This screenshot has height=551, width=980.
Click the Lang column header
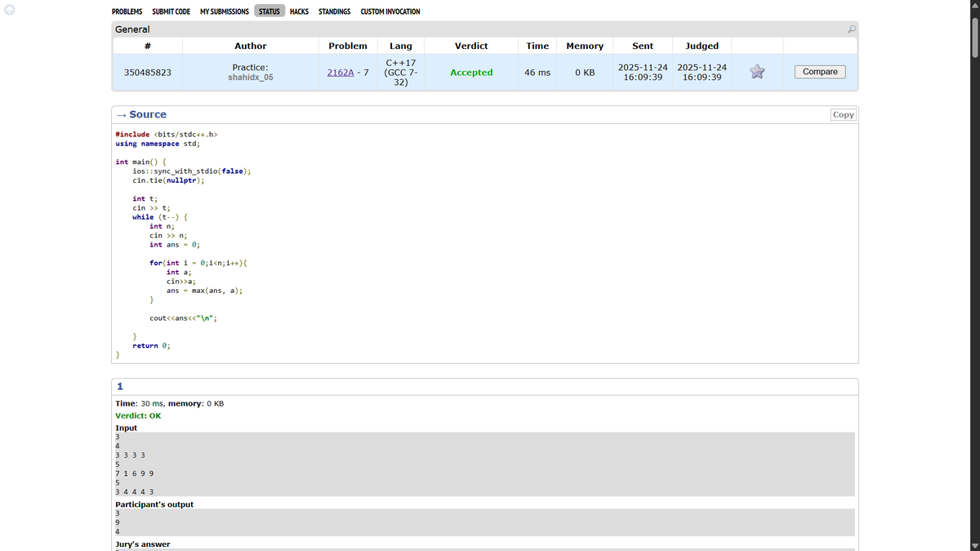pos(401,46)
